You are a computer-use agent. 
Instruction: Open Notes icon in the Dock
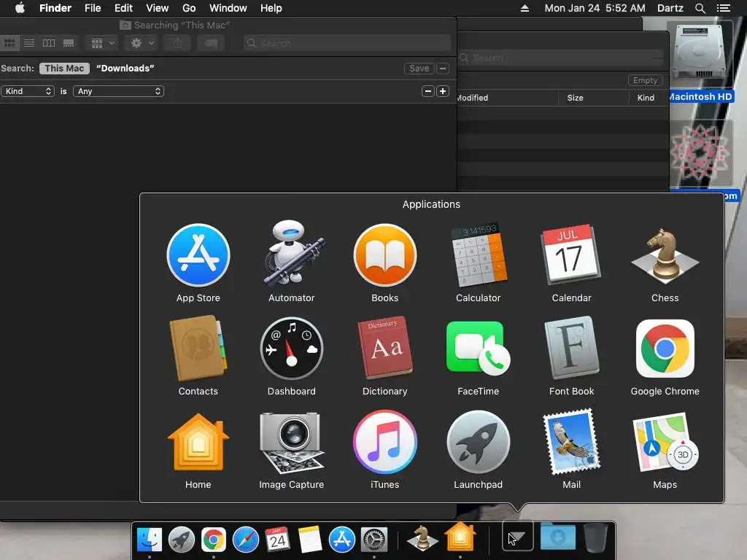(309, 540)
